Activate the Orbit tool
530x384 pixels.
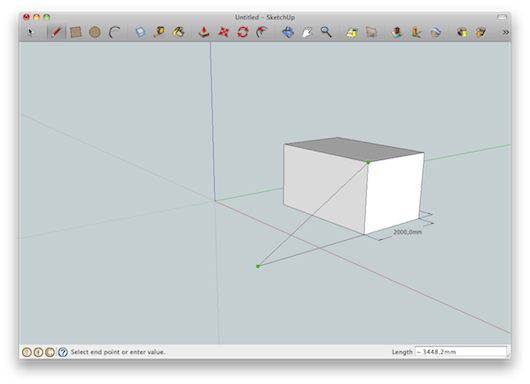point(288,32)
